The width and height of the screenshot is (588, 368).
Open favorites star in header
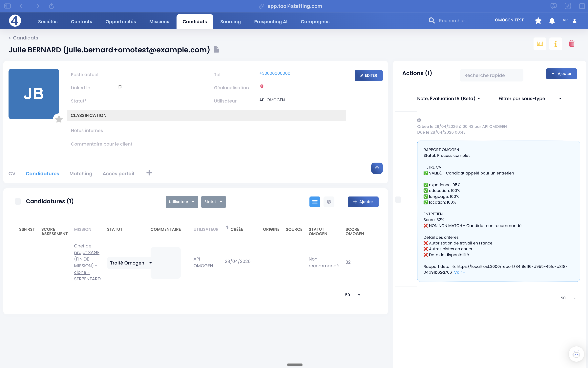(538, 21)
